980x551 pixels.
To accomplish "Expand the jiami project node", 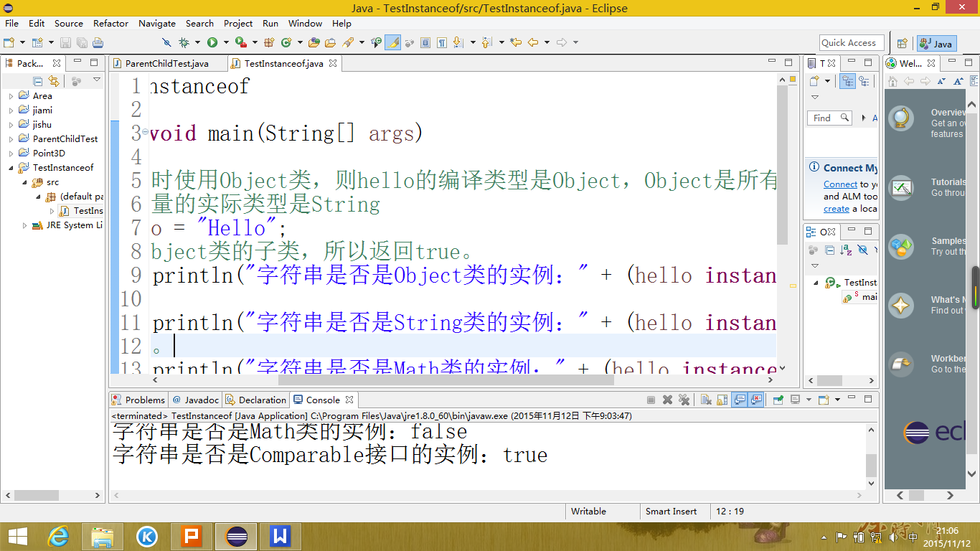I will (11, 110).
